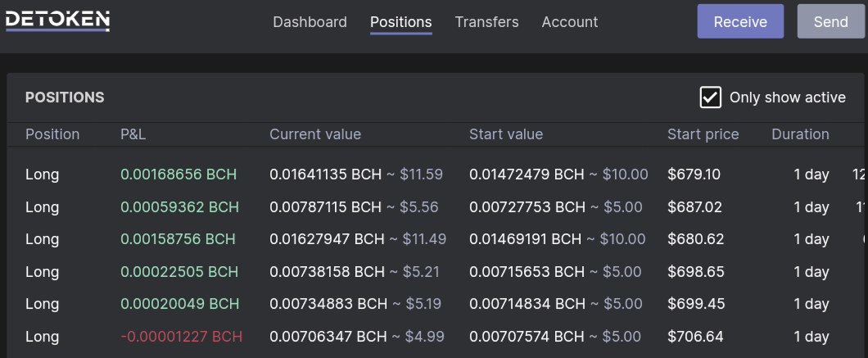Uncheck the Only show active checkbox
Viewport: 868px width, 358px height.
[x=710, y=97]
